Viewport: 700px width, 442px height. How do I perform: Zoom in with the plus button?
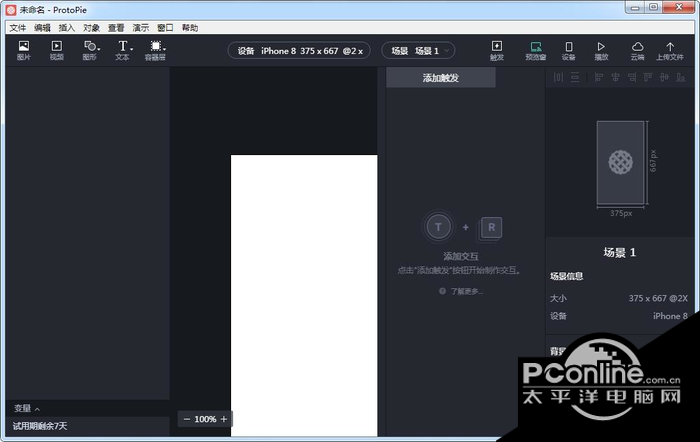224,419
